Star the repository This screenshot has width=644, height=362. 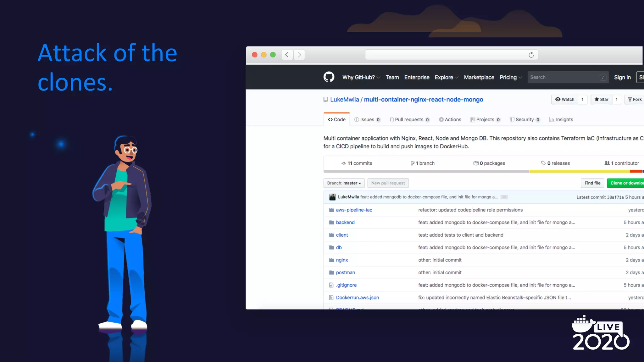tap(601, 99)
